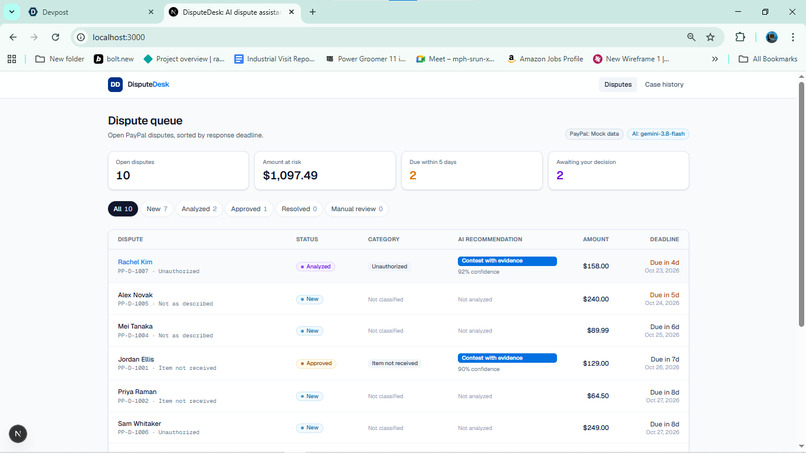
Task: Open a new browser tab
Action: (x=313, y=12)
